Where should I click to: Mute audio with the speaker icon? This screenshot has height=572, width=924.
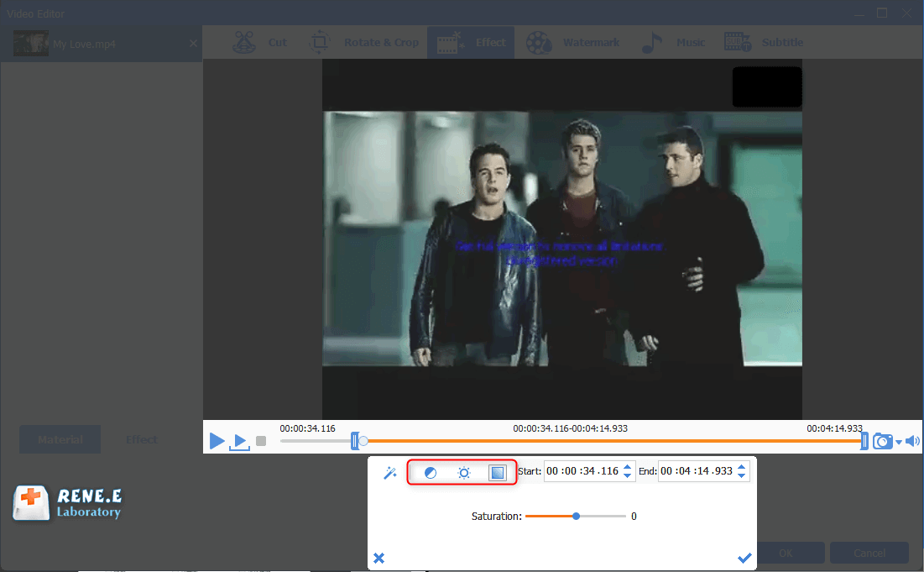[912, 441]
